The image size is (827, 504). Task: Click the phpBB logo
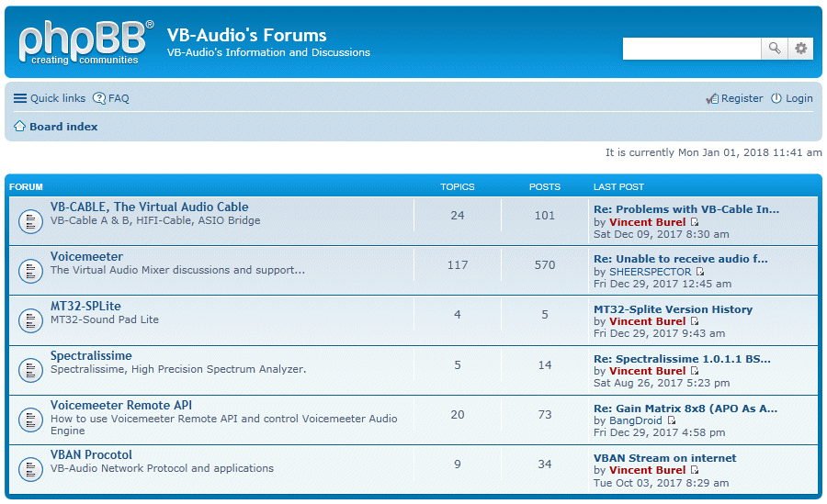86,42
